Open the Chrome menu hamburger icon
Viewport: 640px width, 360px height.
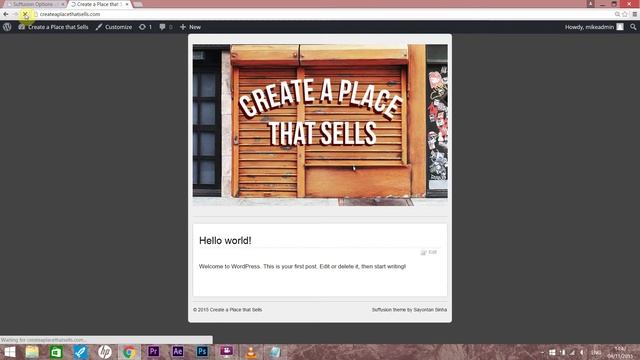(635, 14)
